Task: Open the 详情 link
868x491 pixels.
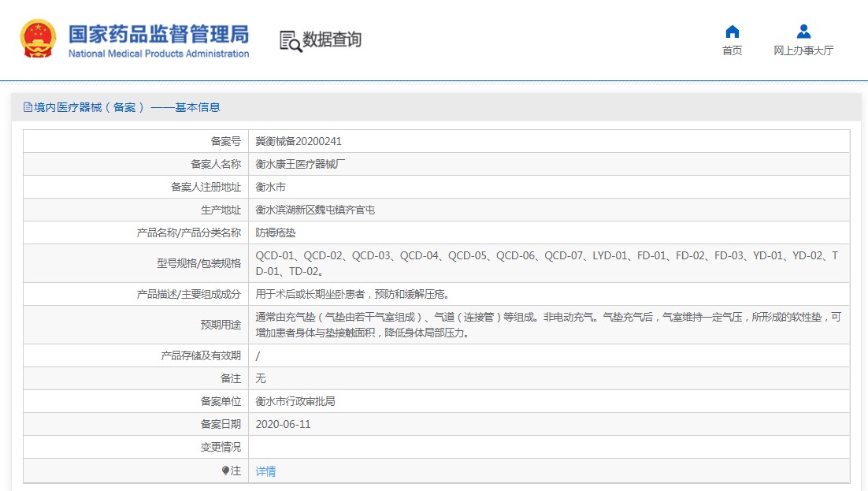Action: pyautogui.click(x=265, y=471)
